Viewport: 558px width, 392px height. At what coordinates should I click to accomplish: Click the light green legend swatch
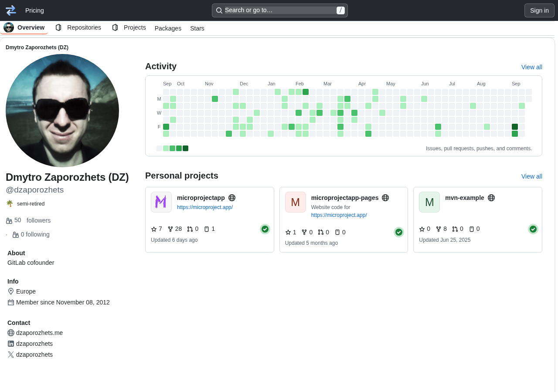[x=166, y=149]
